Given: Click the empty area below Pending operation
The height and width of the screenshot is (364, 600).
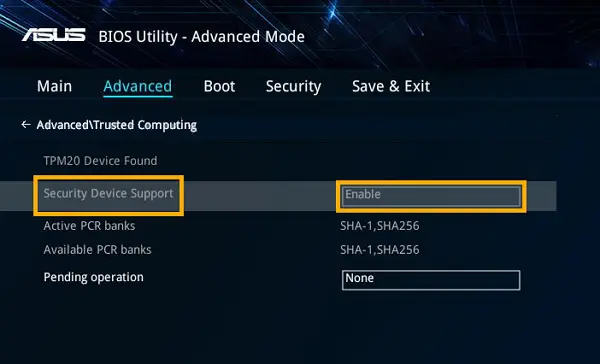Looking at the screenshot, I should tap(268, 329).
